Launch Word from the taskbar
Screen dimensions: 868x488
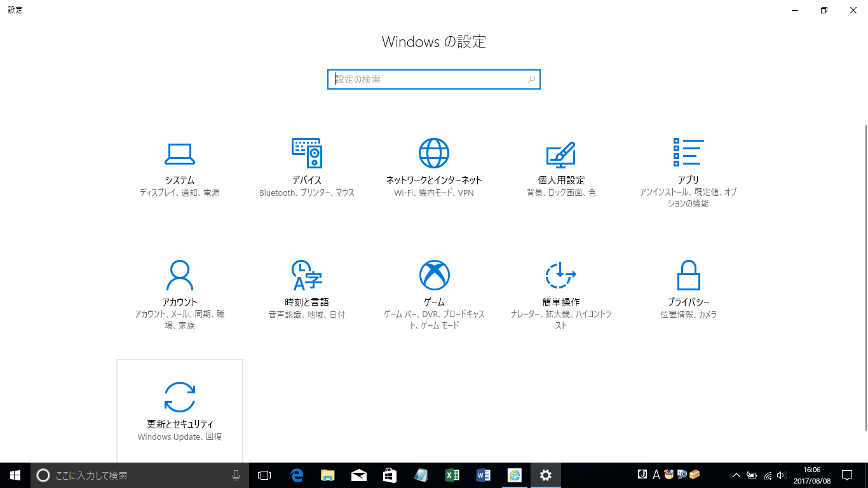click(x=484, y=475)
